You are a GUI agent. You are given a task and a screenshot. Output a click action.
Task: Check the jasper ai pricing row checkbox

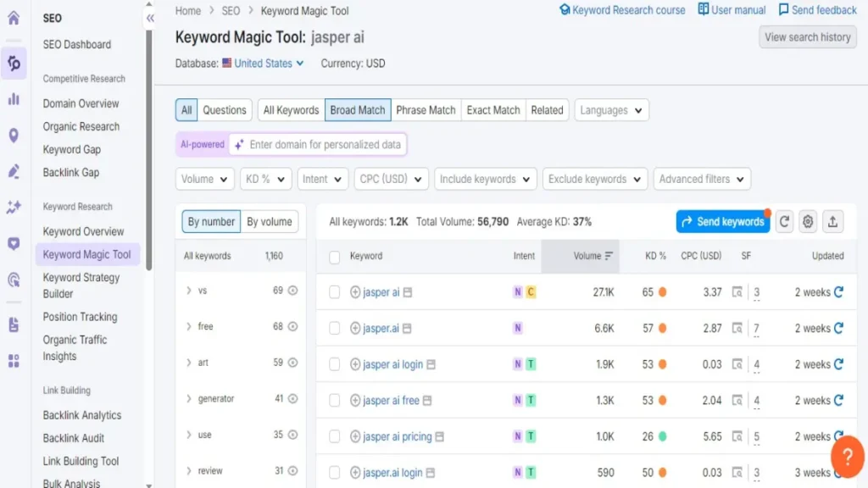click(334, 436)
